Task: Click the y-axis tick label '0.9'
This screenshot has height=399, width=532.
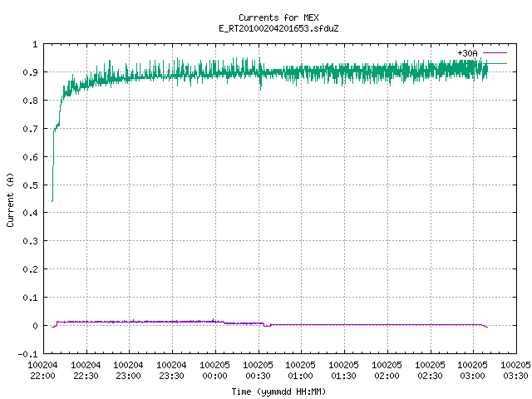Action: click(30, 72)
